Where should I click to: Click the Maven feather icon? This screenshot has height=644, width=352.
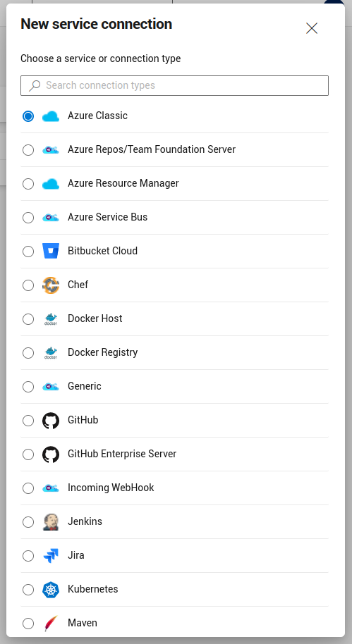pyautogui.click(x=51, y=624)
